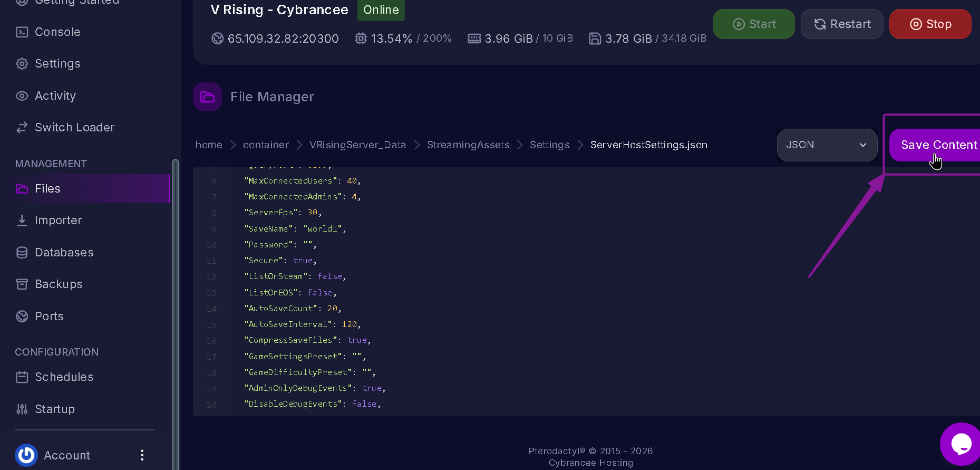This screenshot has width=980, height=470.
Task: Go to Settings breadcrumb folder
Action: coord(550,145)
